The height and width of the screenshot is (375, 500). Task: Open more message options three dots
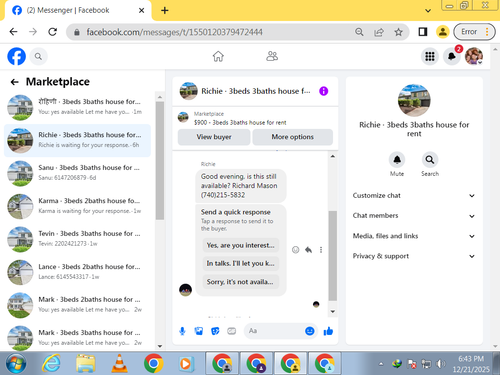pyautogui.click(x=321, y=250)
